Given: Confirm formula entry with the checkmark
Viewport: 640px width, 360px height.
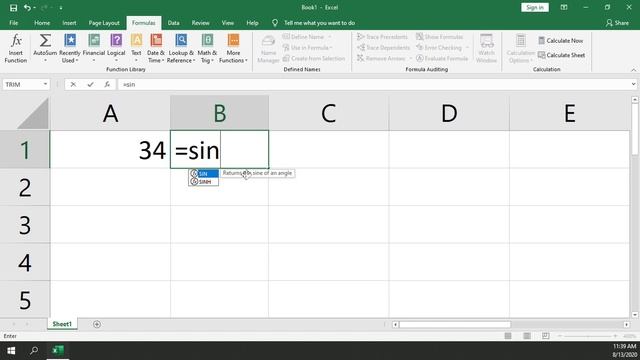Looking at the screenshot, I should click(x=90, y=84).
